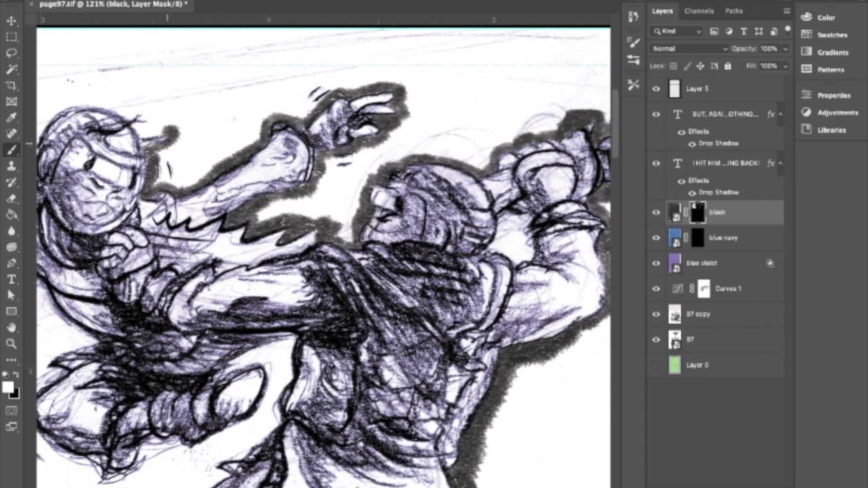This screenshot has height=488, width=868.
Task: Open the Normal blending mode dropdown
Action: (689, 49)
